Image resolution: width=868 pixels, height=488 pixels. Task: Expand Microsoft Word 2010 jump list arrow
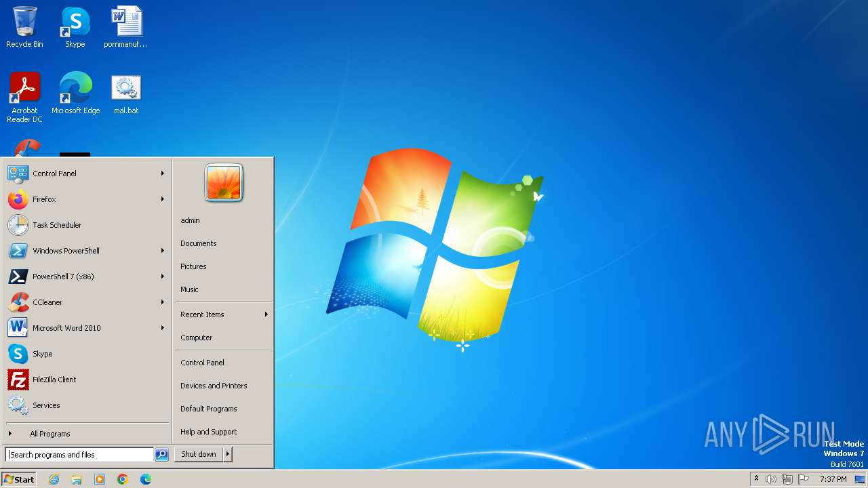(x=163, y=328)
